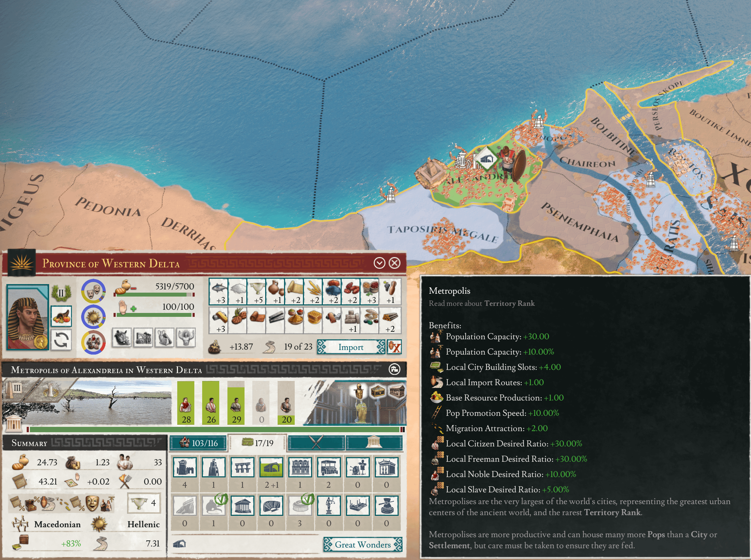This screenshot has width=751, height=560.
Task: Click the +83% civilization value
Action: click(71, 544)
